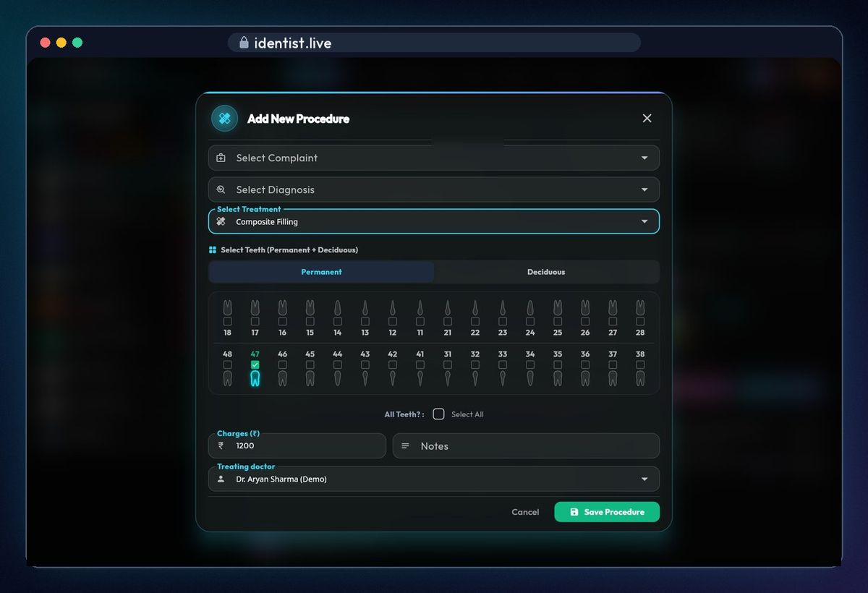Click tooth 36 molar icon
The height and width of the screenshot is (593, 868).
(585, 378)
